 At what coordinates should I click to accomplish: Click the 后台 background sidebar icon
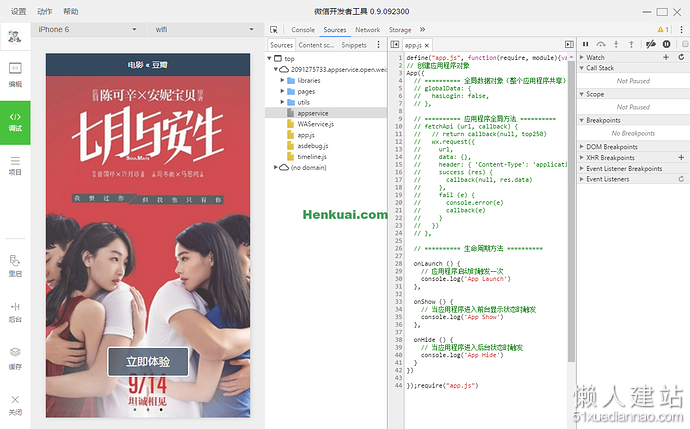point(15,312)
